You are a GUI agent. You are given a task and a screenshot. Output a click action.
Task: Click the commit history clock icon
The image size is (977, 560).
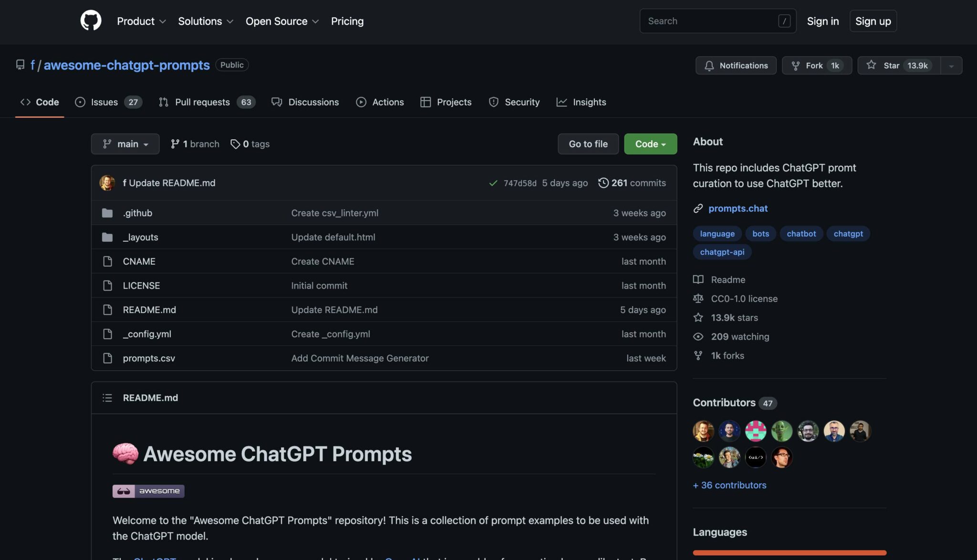(603, 183)
